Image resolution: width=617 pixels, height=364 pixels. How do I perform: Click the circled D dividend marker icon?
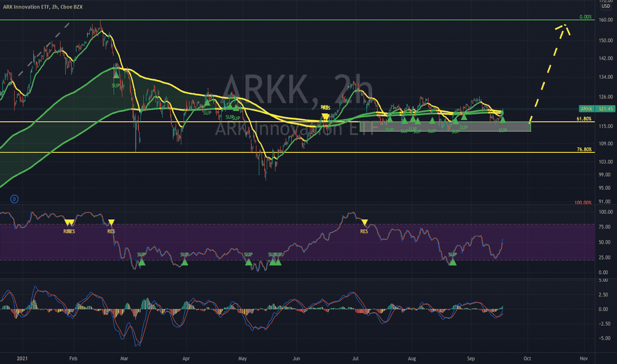click(14, 199)
